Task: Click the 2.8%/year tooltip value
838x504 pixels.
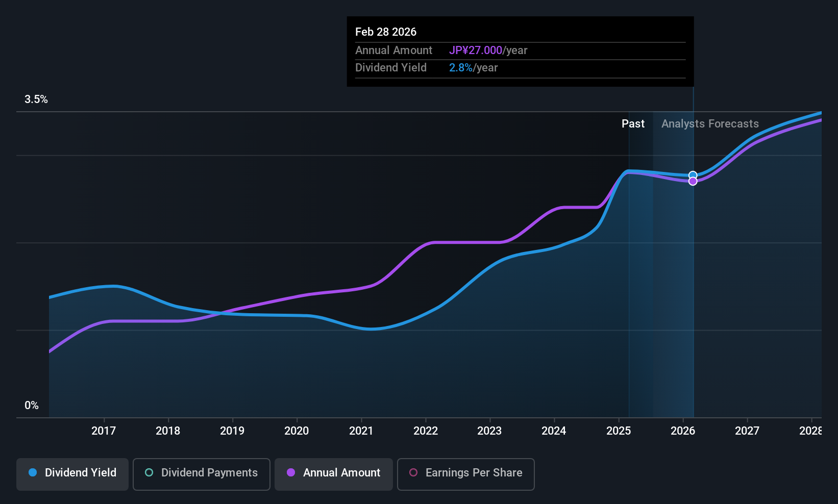Action: tap(473, 68)
